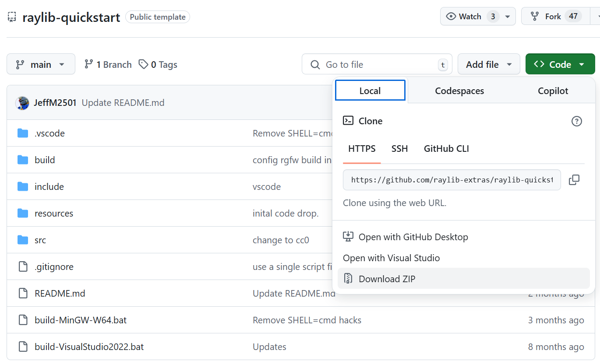Click the branch icon next to 1 Branch
This screenshot has width=600, height=364.
pyautogui.click(x=89, y=64)
